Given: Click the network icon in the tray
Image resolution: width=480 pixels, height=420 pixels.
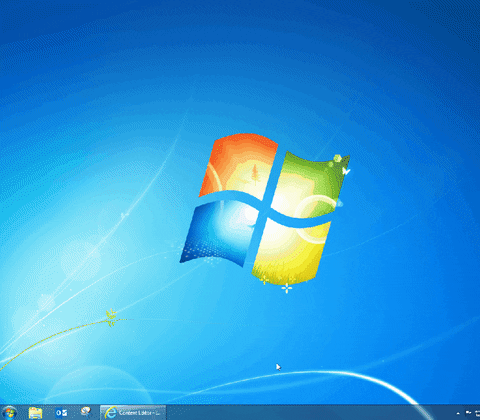Looking at the screenshot, I should point(478,413).
